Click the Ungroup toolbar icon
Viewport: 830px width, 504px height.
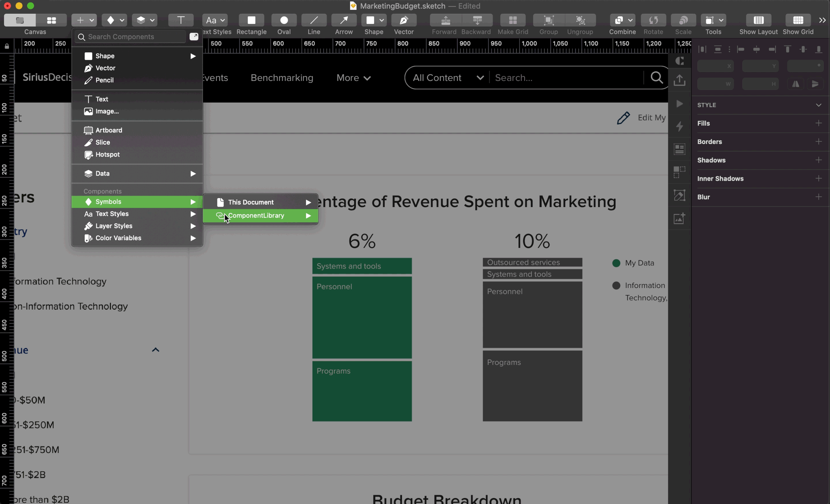click(x=580, y=20)
